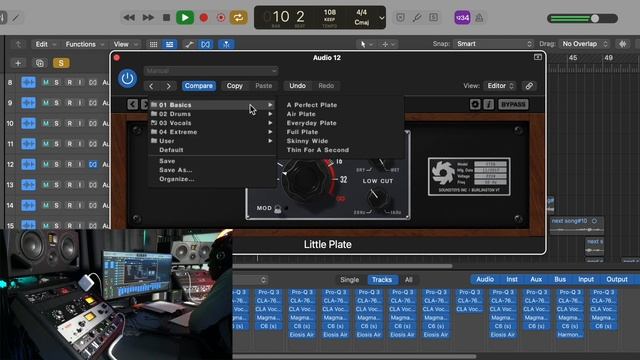Viewport: 640px width, 360px height.
Task: Open the Manual preset dropdown
Action: pos(211,71)
